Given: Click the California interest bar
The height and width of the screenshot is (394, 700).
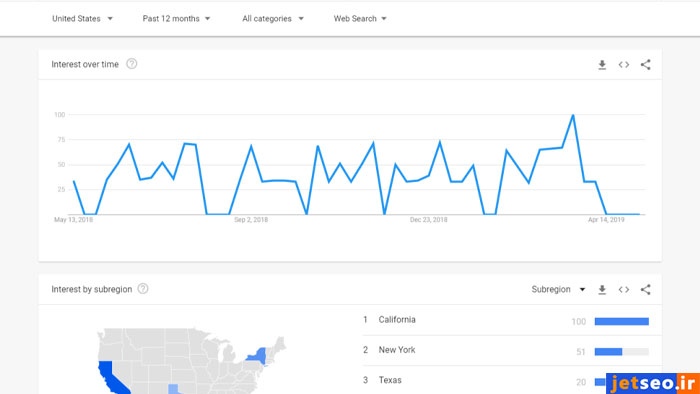Looking at the screenshot, I should click(x=621, y=321).
